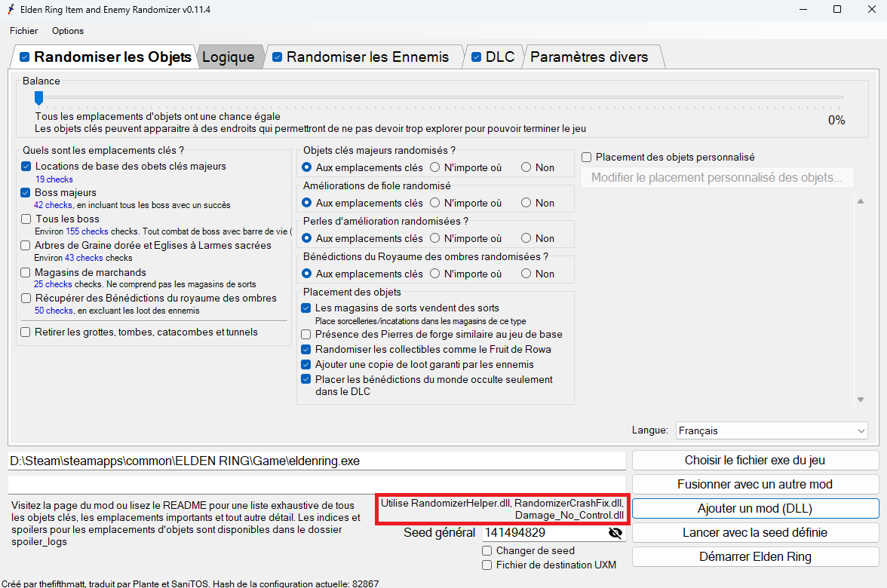Open the 50 checks link

(x=54, y=311)
